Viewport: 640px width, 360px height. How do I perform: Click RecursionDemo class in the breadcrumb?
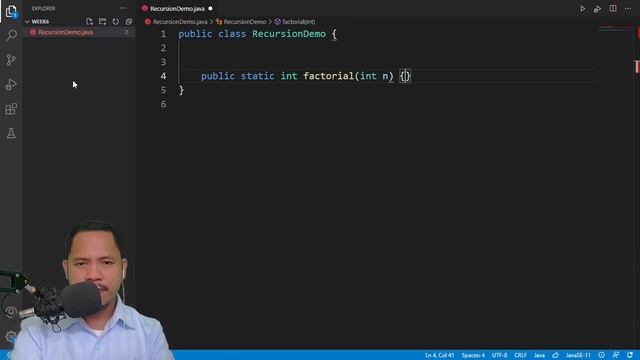pyautogui.click(x=244, y=22)
